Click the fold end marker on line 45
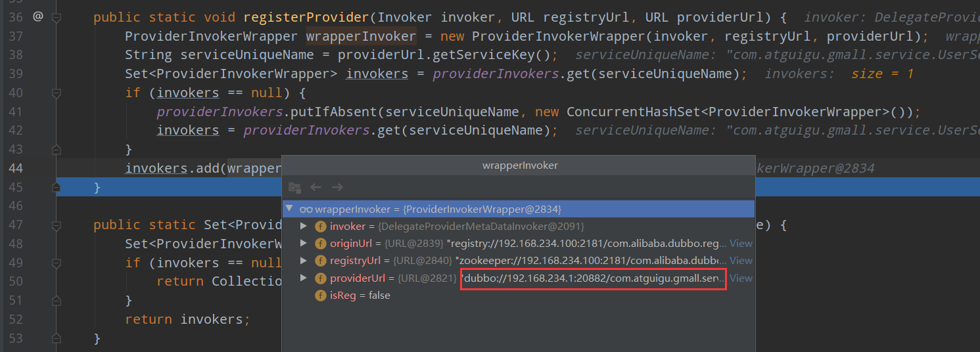The width and height of the screenshot is (980, 352). [57, 187]
